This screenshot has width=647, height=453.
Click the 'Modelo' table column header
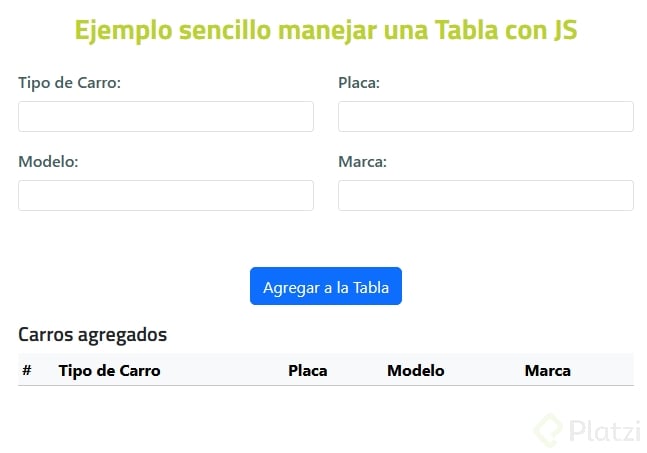pyautogui.click(x=416, y=371)
